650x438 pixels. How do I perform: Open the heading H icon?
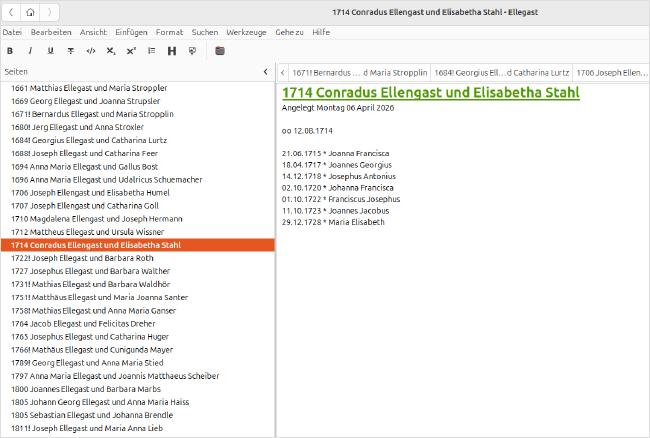tap(172, 51)
